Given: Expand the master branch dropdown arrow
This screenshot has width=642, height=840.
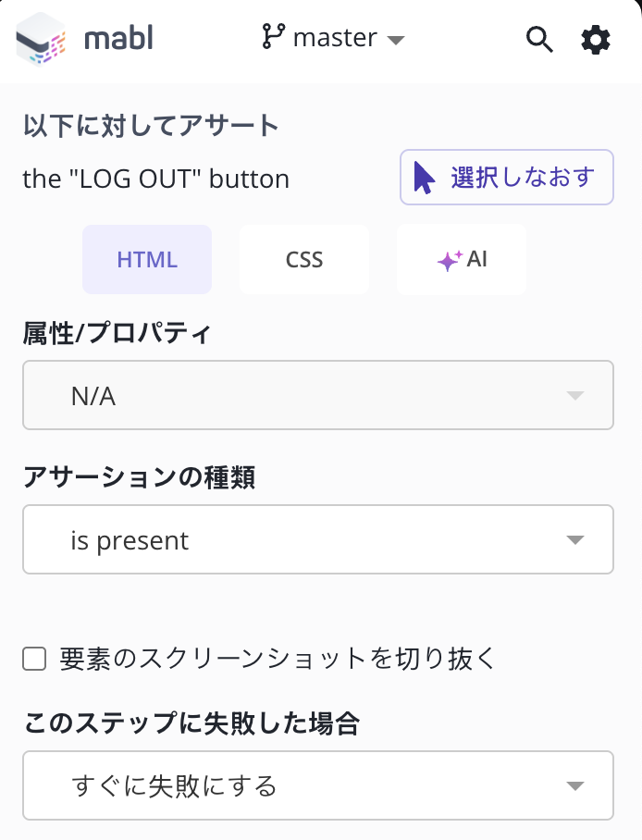Looking at the screenshot, I should 396,40.
